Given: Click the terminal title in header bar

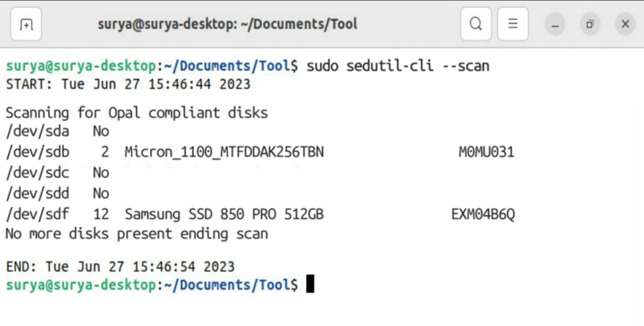Looking at the screenshot, I should click(228, 24).
